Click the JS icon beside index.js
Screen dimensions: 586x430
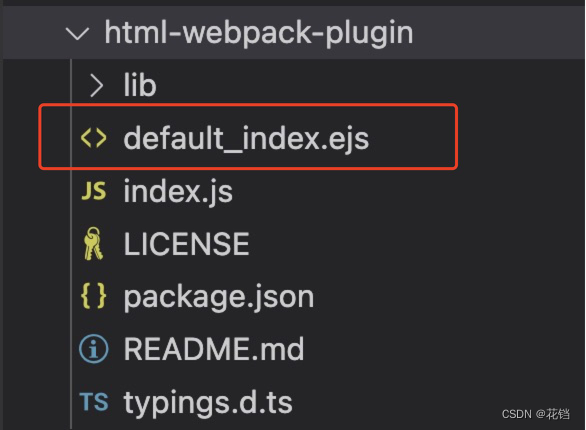[93, 191]
